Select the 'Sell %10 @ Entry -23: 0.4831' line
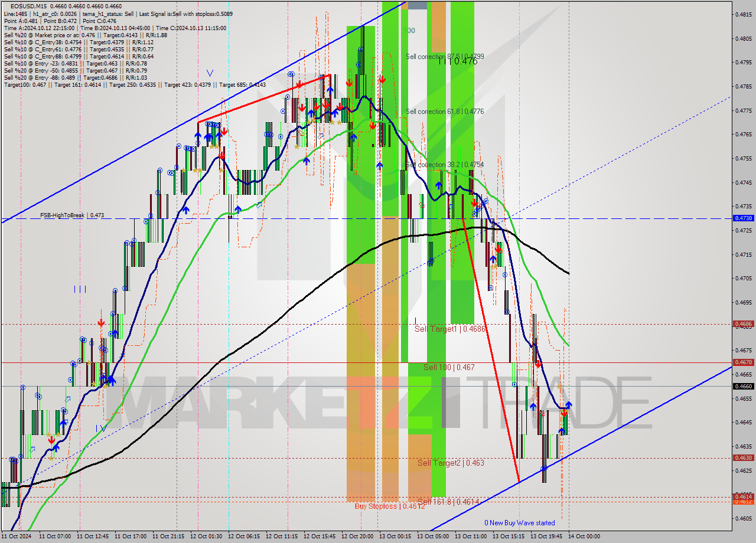Viewport: 756px width, 543px height. coord(76,63)
